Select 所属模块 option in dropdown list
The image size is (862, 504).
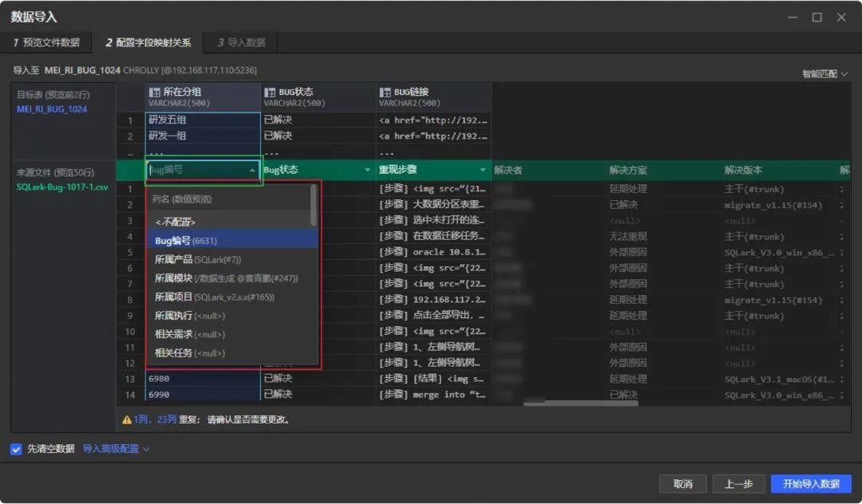point(232,278)
